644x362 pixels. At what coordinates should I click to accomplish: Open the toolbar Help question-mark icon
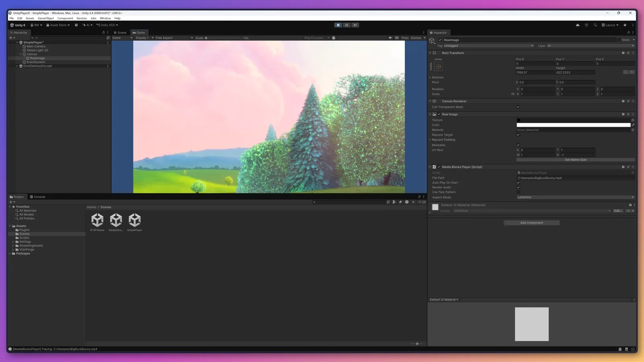[x=625, y=25]
